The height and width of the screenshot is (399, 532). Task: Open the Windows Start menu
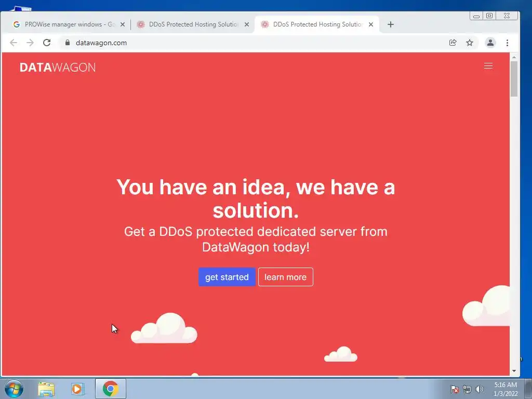point(14,389)
